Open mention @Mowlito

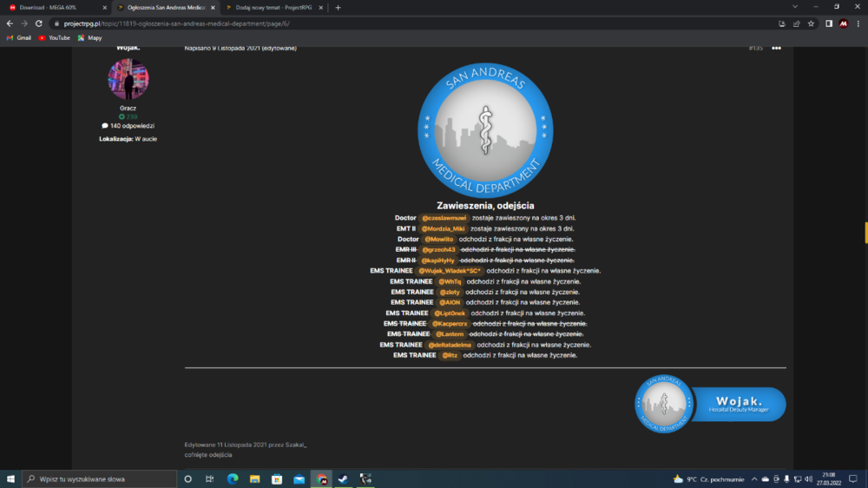[x=439, y=240]
